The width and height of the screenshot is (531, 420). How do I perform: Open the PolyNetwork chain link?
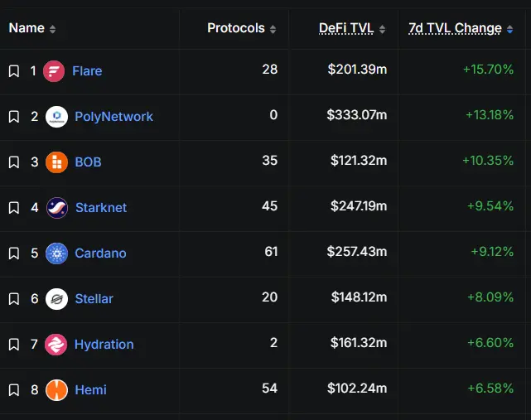pos(113,117)
